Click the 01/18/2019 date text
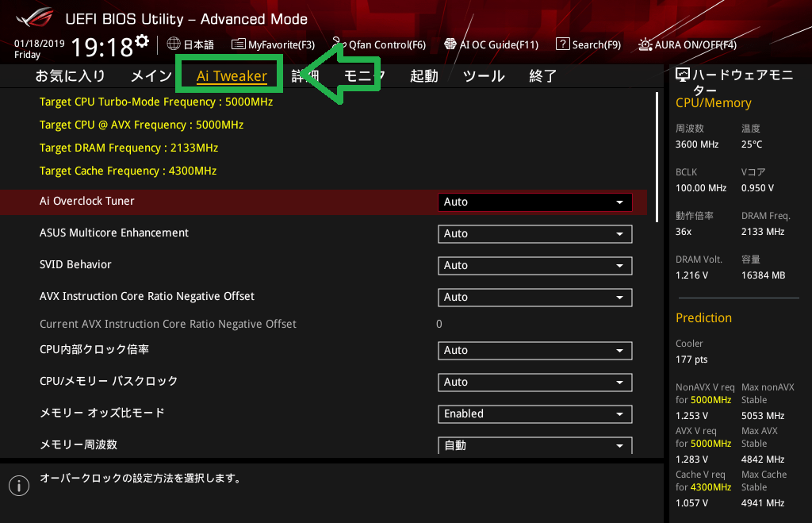This screenshot has height=523, width=812. pyautogui.click(x=40, y=43)
